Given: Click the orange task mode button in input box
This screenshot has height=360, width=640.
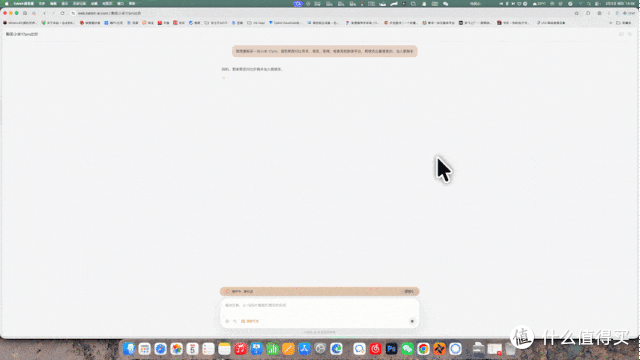Looking at the screenshot, I should [250, 321].
